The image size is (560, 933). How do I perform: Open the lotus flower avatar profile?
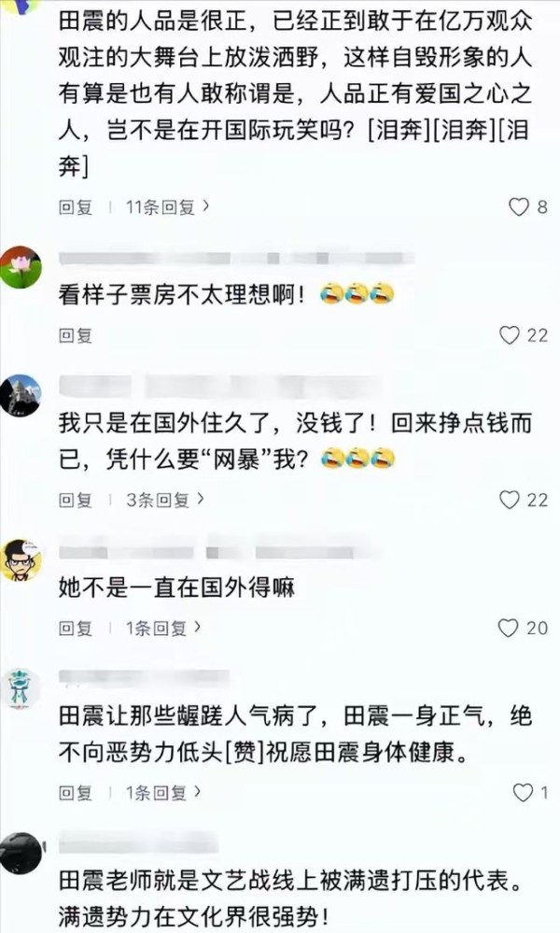click(x=21, y=267)
